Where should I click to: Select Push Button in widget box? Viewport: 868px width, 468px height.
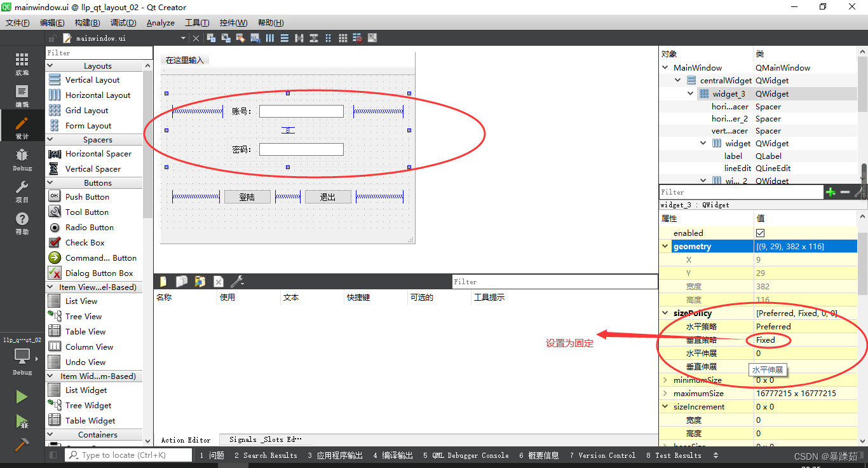[x=87, y=197]
